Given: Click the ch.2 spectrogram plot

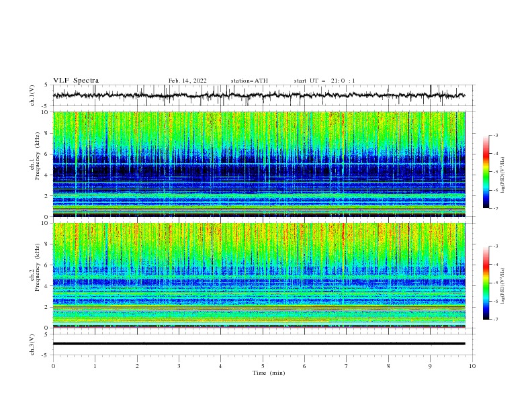Looking at the screenshot, I should pos(259,275).
